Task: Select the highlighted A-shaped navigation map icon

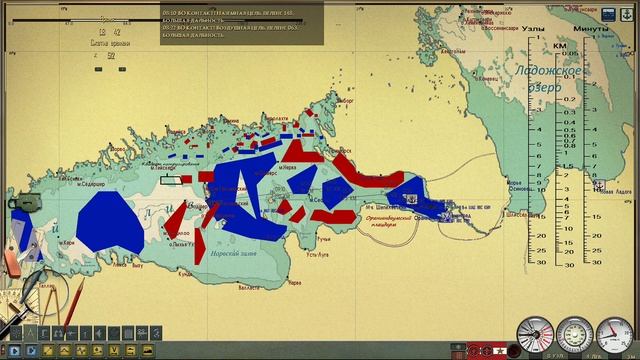Action: point(31,333)
